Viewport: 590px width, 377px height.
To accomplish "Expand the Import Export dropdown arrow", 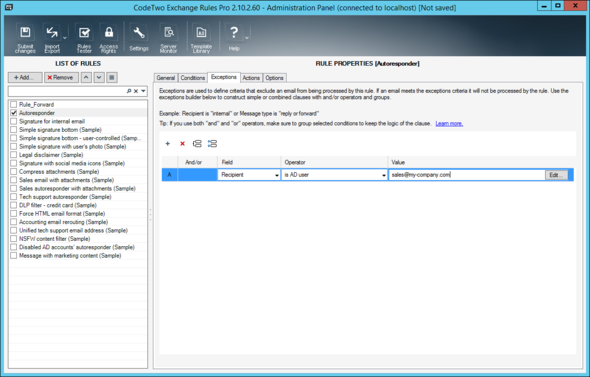I will 65,38.
